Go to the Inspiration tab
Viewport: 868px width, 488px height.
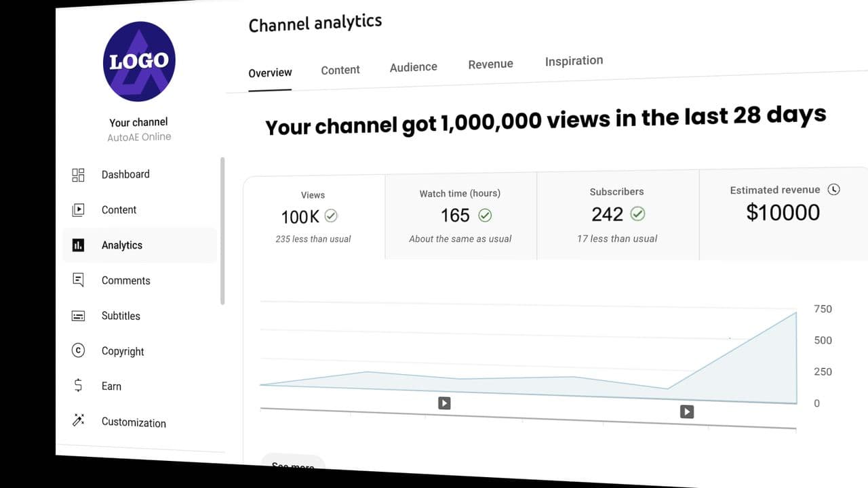[x=574, y=60]
